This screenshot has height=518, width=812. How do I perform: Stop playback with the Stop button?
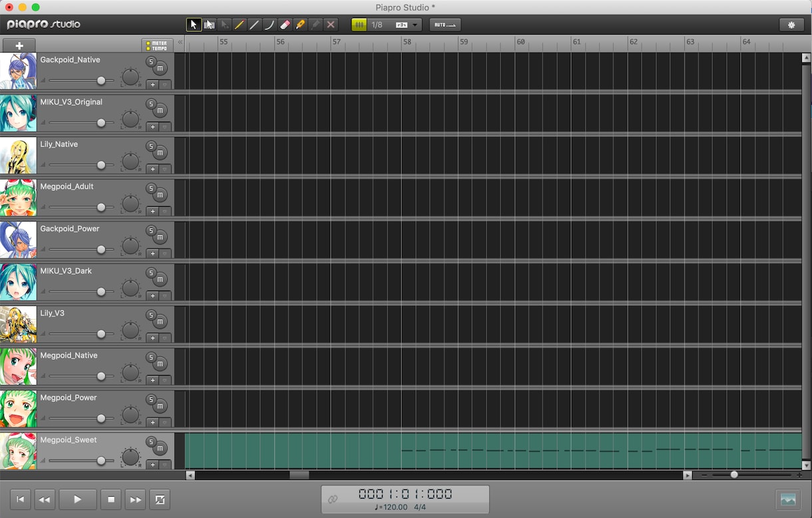click(111, 499)
